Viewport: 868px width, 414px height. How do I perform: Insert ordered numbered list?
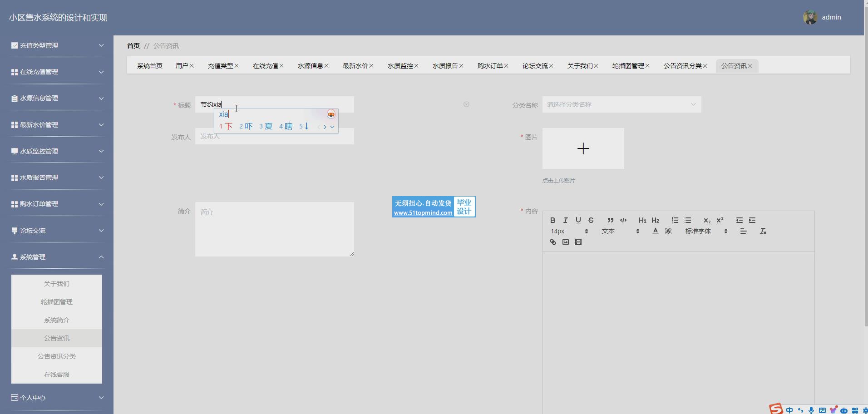point(675,220)
